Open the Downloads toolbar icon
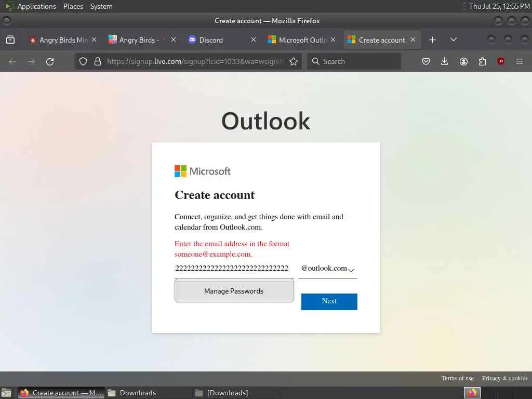532x399 pixels. click(445, 61)
